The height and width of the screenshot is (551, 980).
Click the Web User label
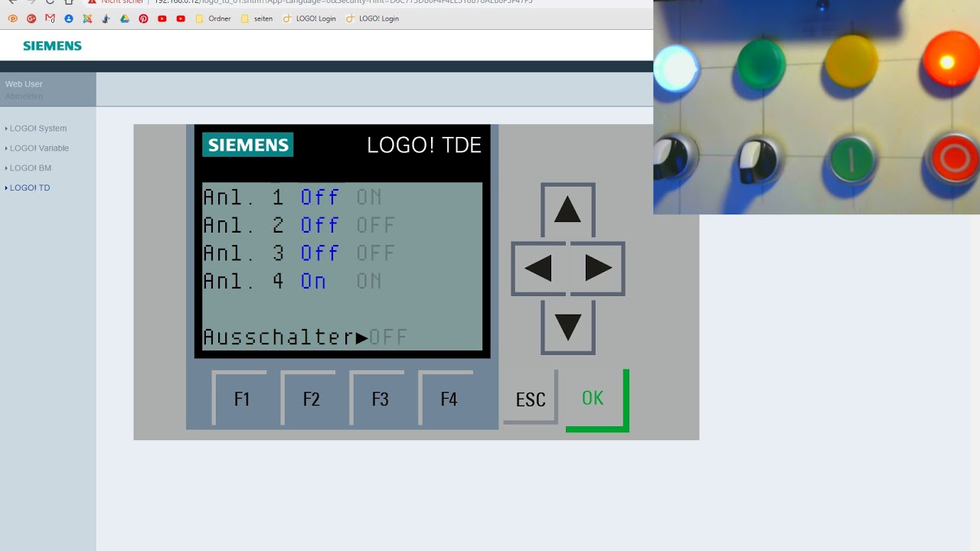(24, 84)
